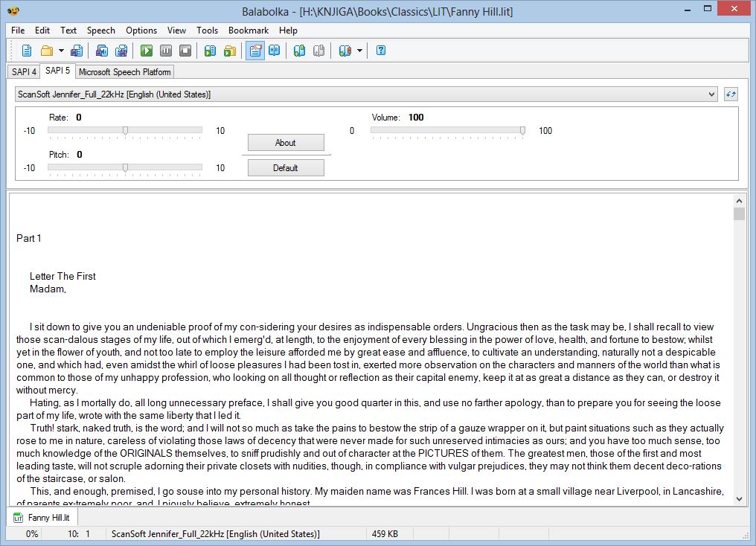Open the Help menu

point(288,30)
